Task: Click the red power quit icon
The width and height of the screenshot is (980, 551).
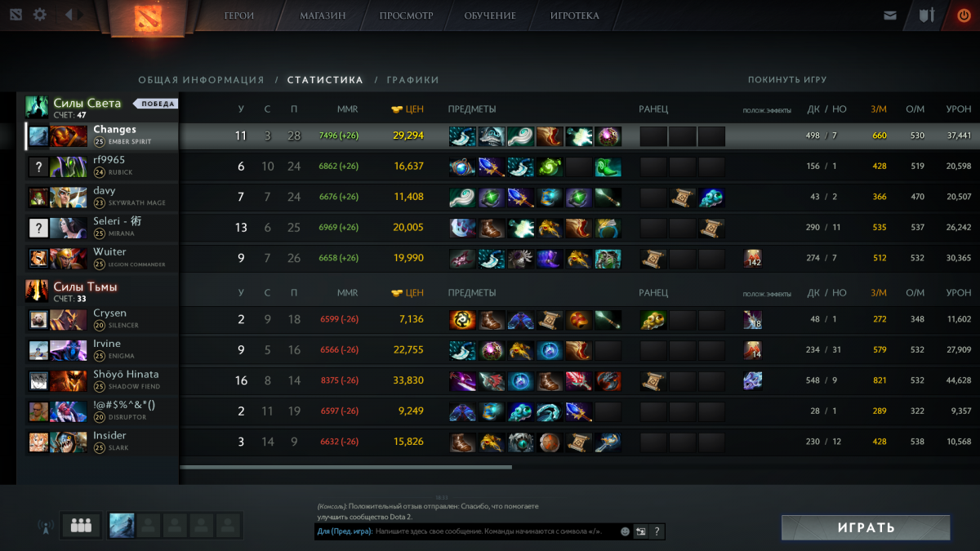Action: coord(963,16)
